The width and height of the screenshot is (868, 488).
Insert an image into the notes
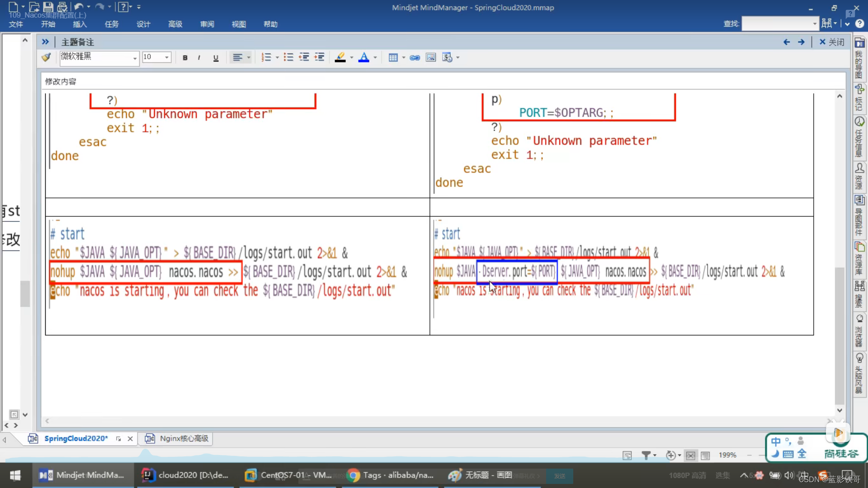[431, 57]
